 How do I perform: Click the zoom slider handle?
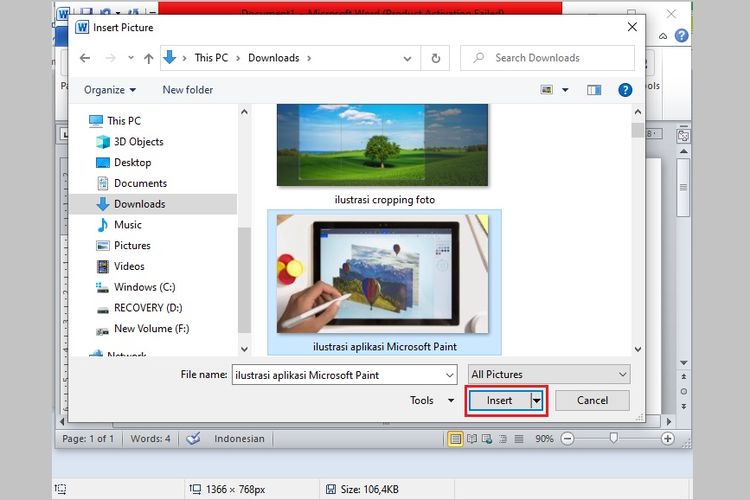tap(614, 438)
